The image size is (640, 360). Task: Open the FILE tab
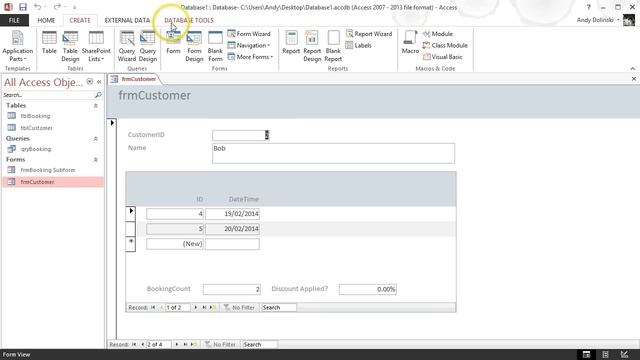coord(14,20)
